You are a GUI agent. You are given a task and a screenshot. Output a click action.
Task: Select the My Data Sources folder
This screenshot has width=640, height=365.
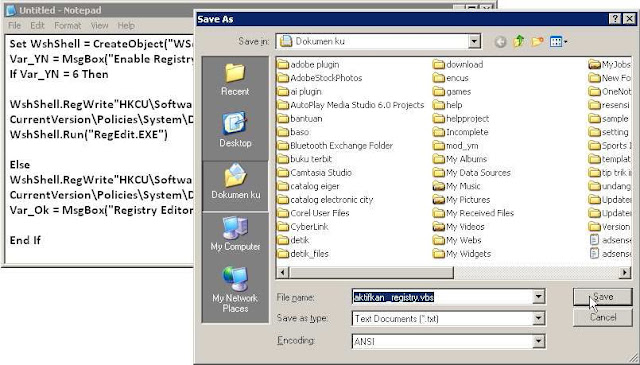coord(472,172)
